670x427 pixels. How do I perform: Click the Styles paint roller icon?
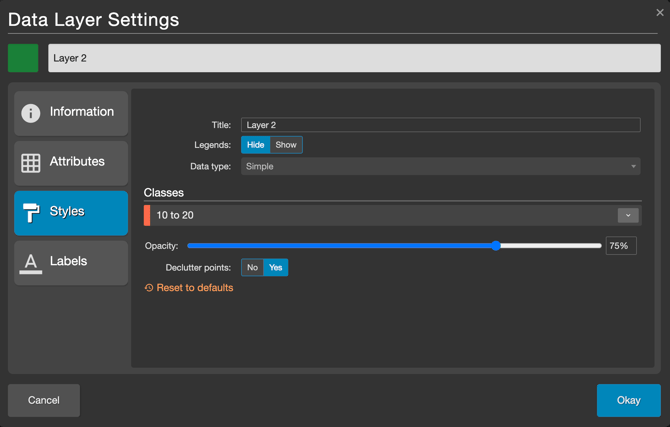tap(31, 212)
